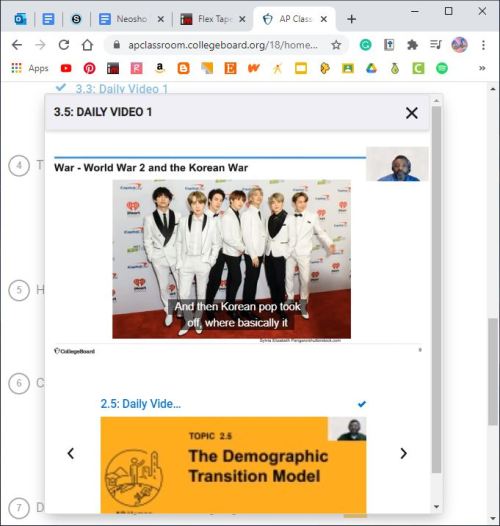Open the Google Classroom bookmark

348,68
